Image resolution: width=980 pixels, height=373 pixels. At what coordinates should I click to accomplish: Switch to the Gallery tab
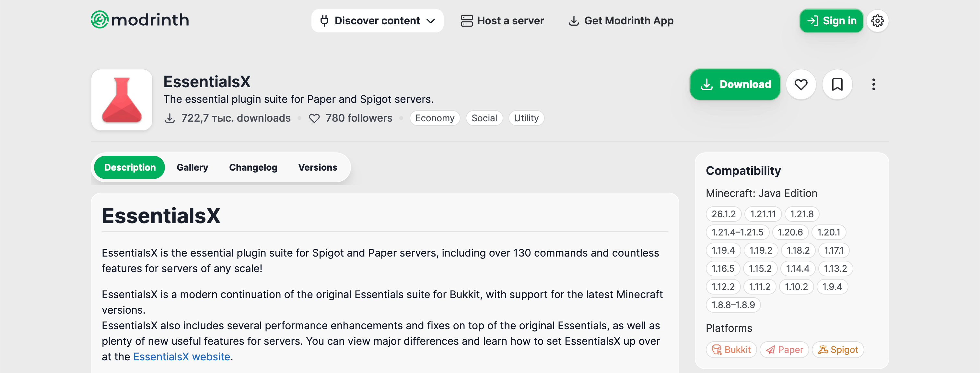192,167
